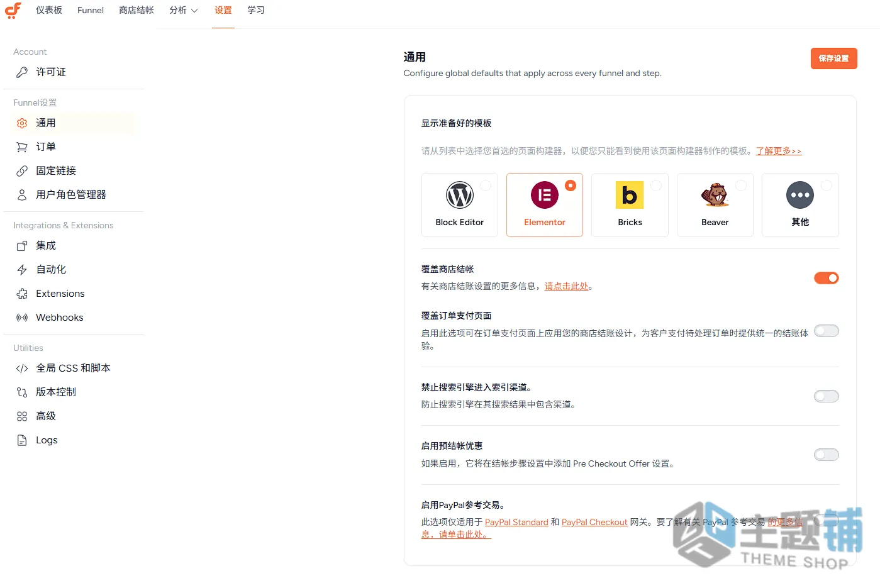This screenshot has height=588, width=880.
Task: Open the 商店结帐 tab
Action: click(136, 10)
